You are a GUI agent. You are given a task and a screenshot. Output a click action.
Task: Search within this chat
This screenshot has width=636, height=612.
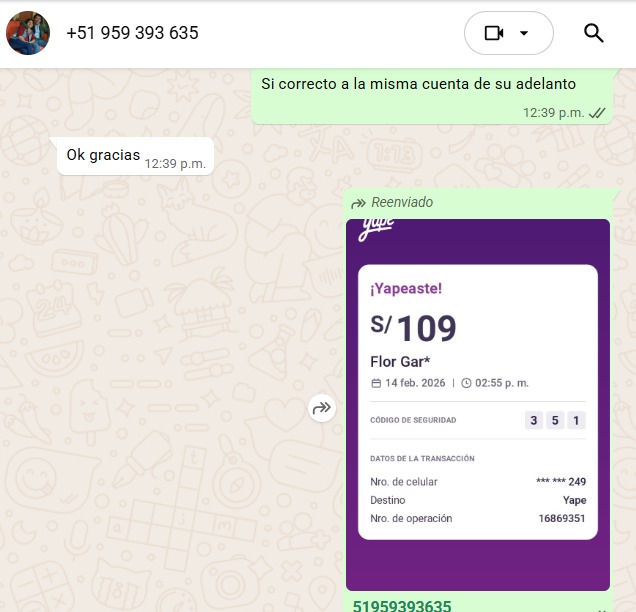pos(593,33)
